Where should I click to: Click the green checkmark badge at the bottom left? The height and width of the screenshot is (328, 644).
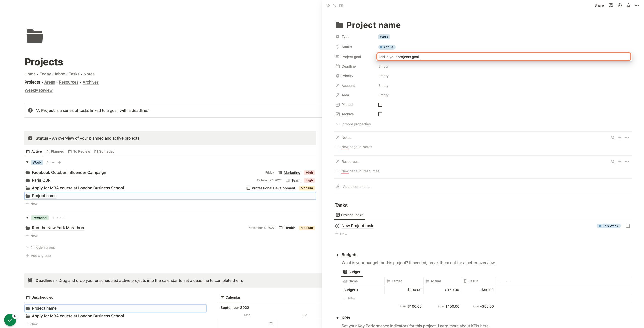[x=10, y=320]
